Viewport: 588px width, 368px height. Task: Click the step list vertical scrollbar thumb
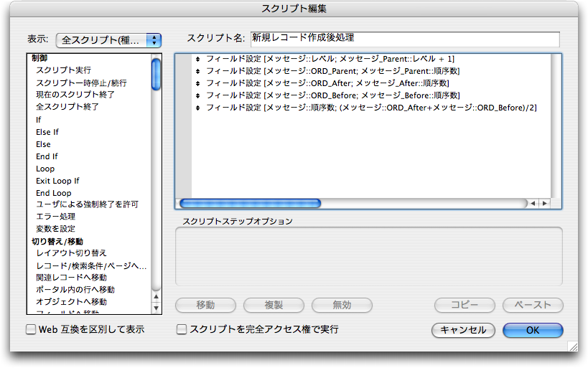click(x=157, y=74)
